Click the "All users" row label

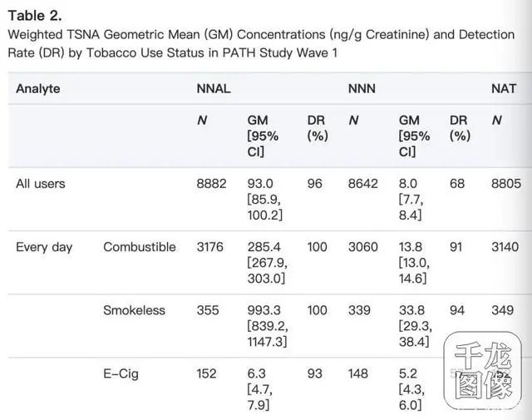(x=40, y=183)
